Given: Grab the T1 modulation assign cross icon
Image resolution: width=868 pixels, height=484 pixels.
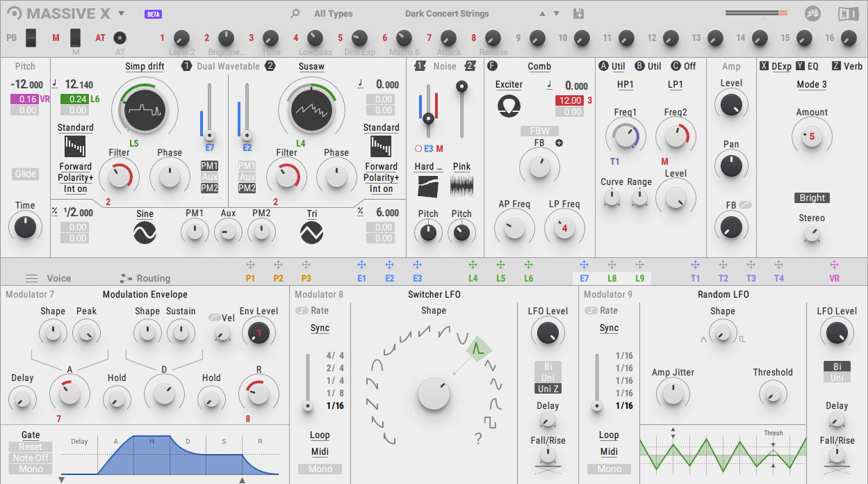Looking at the screenshot, I should (x=695, y=265).
